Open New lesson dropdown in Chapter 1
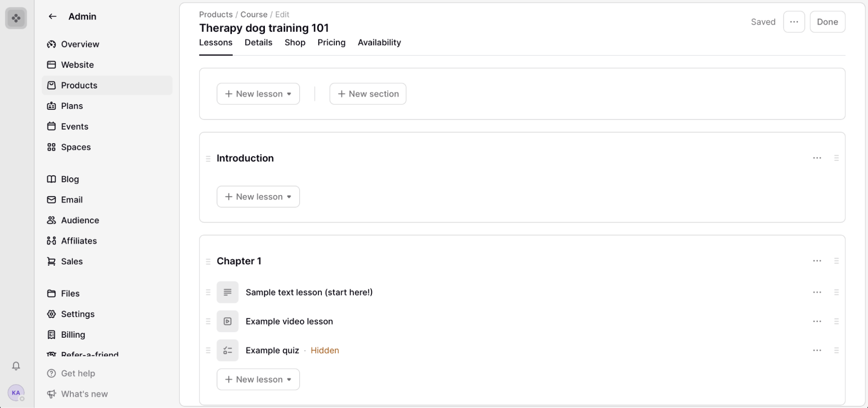This screenshot has width=868, height=408. (258, 379)
